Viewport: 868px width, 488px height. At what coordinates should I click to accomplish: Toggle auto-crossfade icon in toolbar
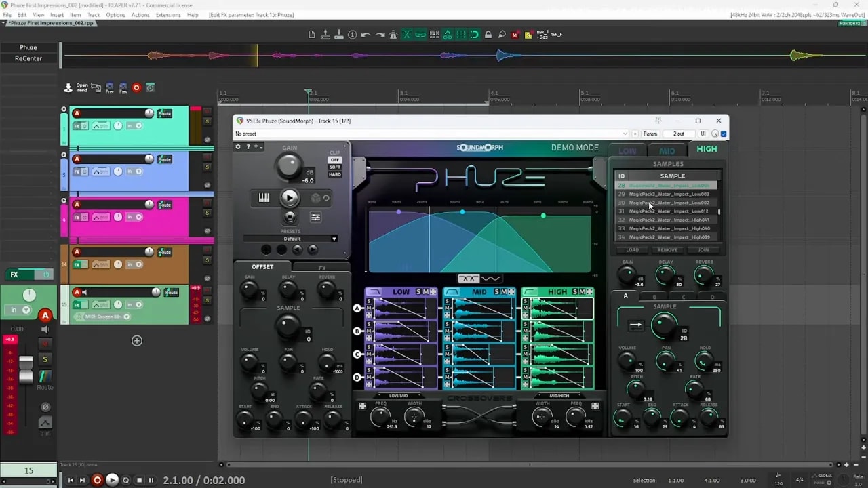click(x=407, y=35)
